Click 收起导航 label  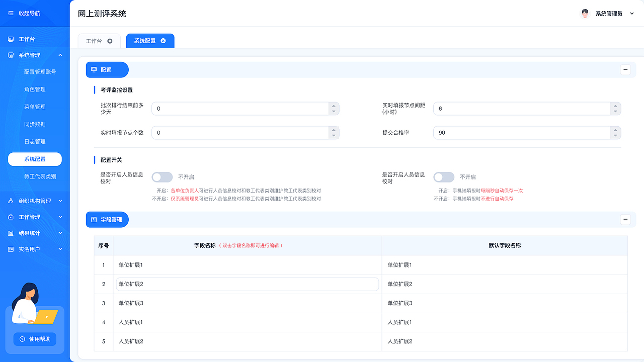(x=30, y=13)
